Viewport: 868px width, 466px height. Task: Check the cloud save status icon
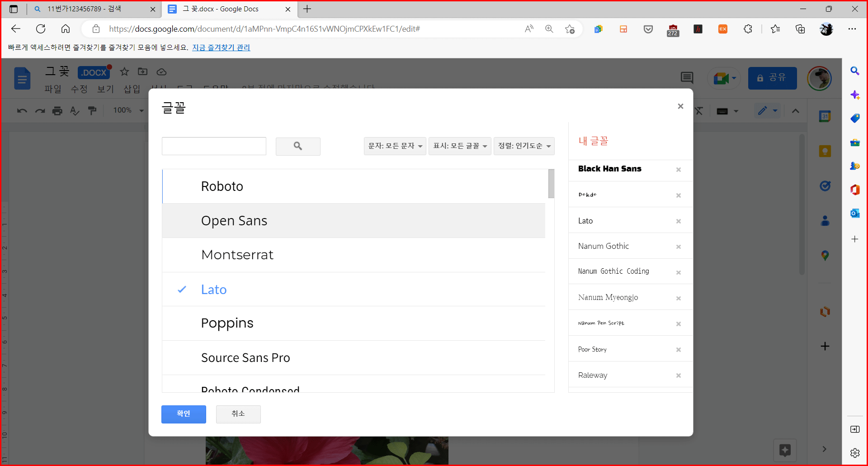tap(161, 72)
